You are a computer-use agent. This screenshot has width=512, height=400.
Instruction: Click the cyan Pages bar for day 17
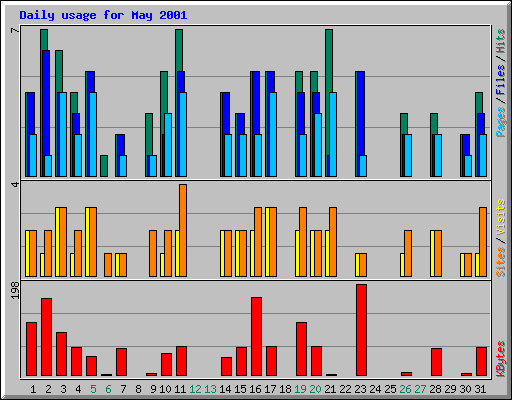[x=273, y=134]
